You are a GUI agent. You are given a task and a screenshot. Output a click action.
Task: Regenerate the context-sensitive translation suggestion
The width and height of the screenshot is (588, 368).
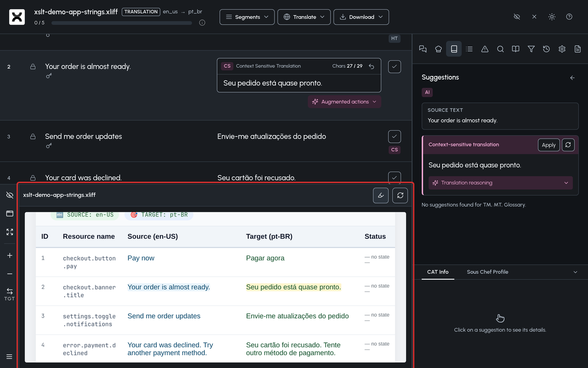[568, 145]
